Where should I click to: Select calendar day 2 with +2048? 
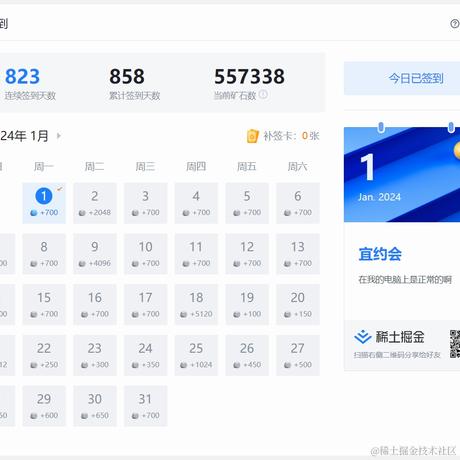click(95, 203)
